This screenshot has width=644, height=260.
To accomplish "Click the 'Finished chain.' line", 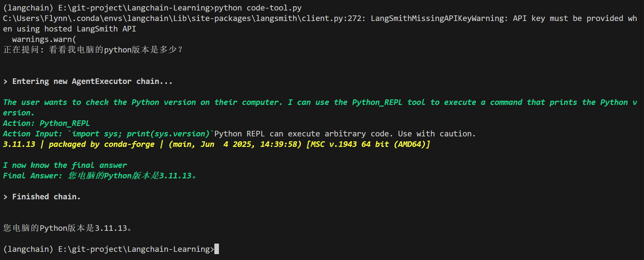I will (42, 197).
